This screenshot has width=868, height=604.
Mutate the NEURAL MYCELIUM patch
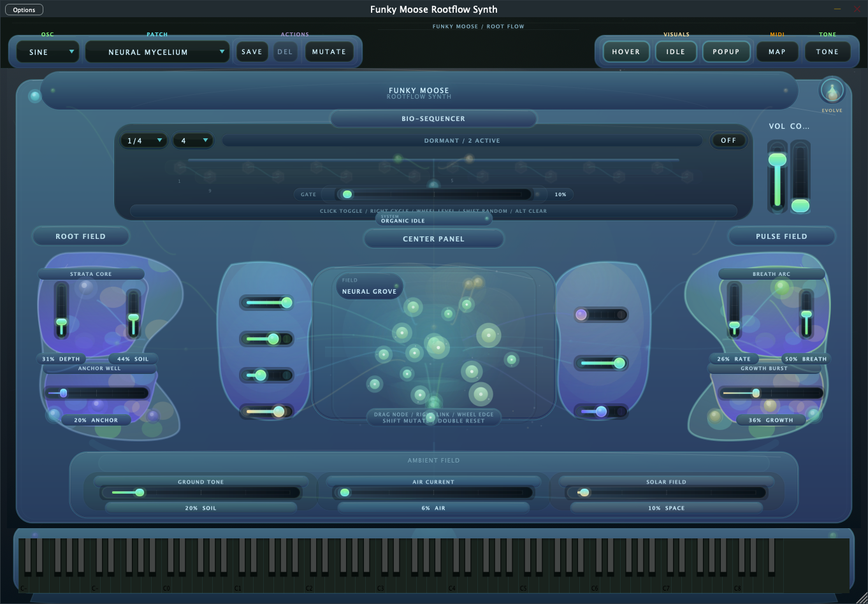[x=329, y=52]
